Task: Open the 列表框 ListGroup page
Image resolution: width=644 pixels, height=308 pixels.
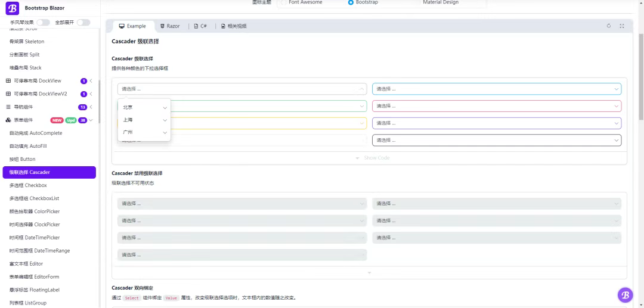Action: 28,303
